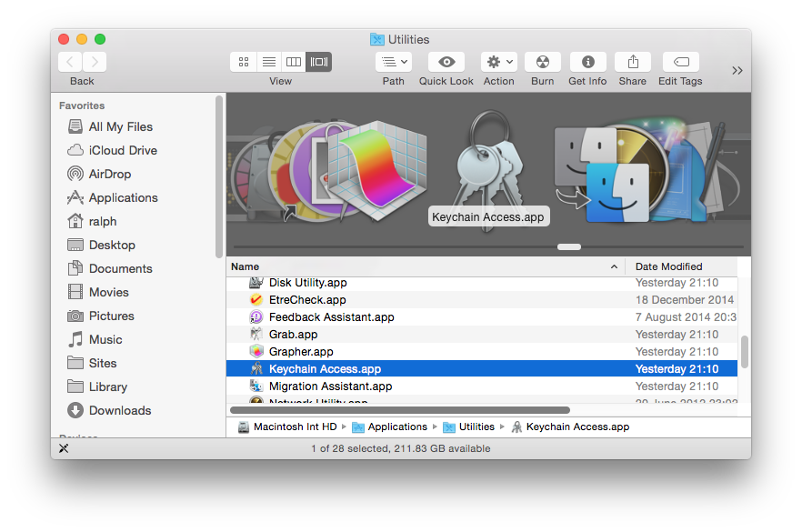Select Migration Assistant.app row
Viewport: 802px width, 532px height.
(481, 386)
